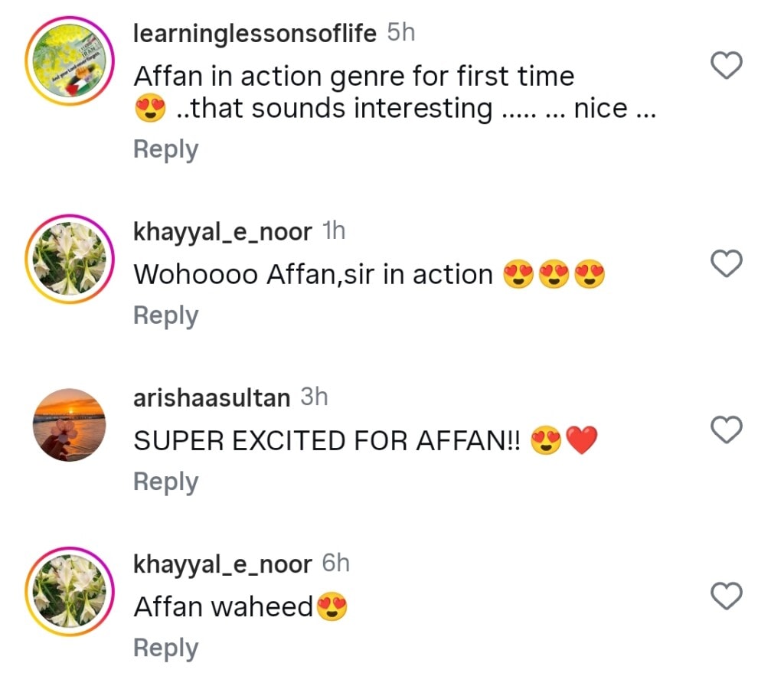Open arishaasultan's sunset profile picture
Viewport: 784px width, 673px height.
click(70, 425)
